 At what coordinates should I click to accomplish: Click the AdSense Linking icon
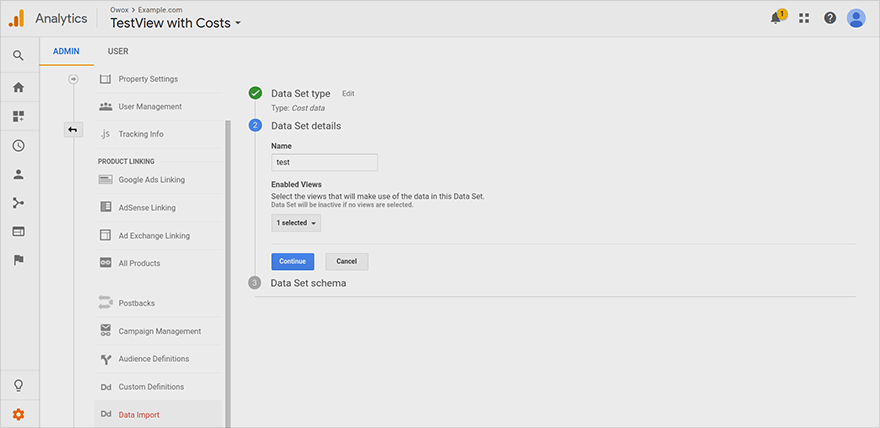pyautogui.click(x=105, y=208)
